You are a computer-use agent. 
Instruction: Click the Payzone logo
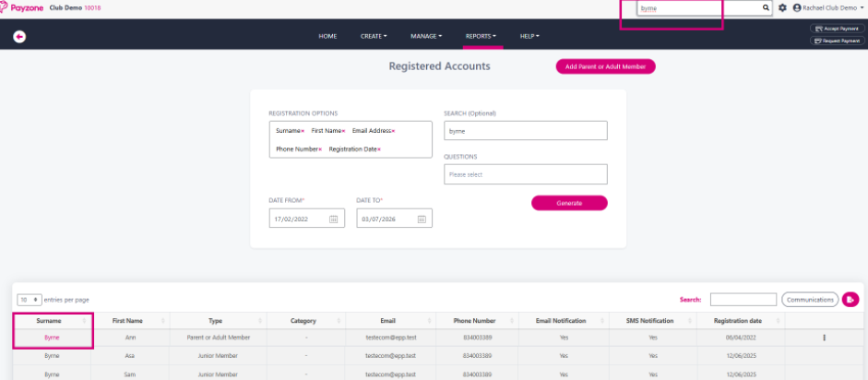[22, 7]
